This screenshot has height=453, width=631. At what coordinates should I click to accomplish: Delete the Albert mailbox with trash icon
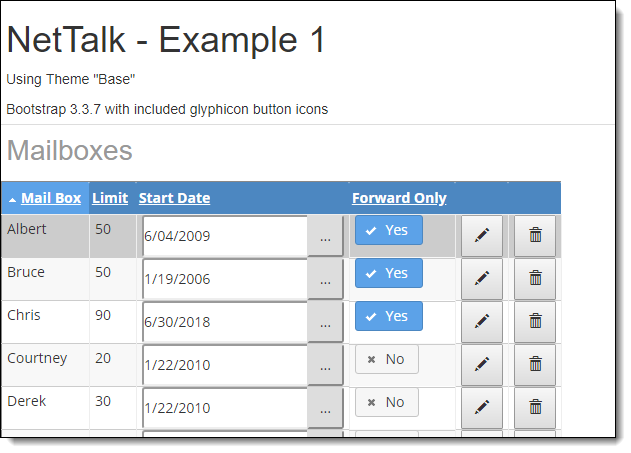tap(535, 236)
